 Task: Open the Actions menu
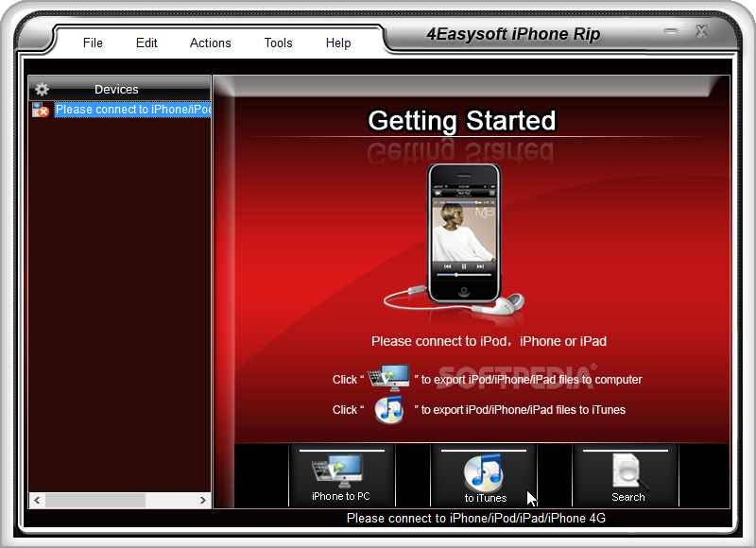tap(210, 43)
